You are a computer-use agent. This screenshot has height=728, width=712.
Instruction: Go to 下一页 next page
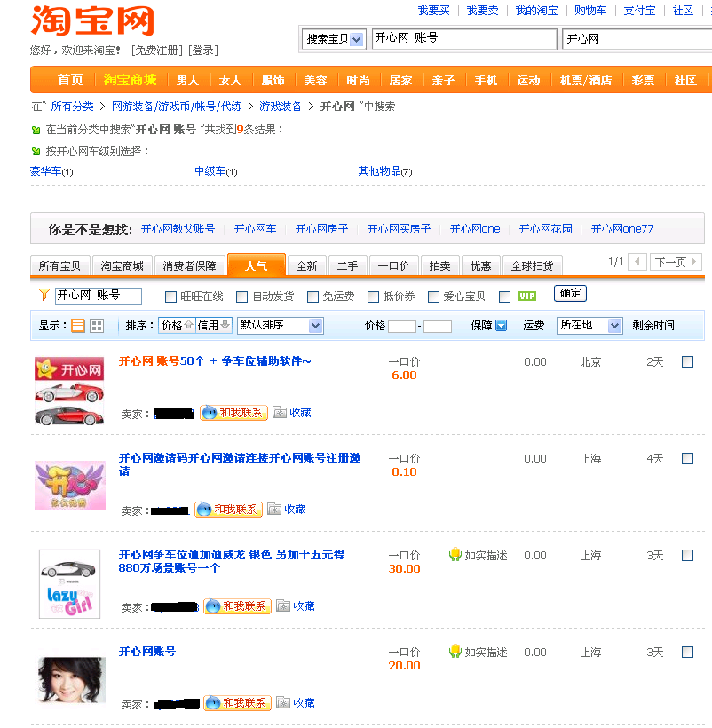pos(676,262)
